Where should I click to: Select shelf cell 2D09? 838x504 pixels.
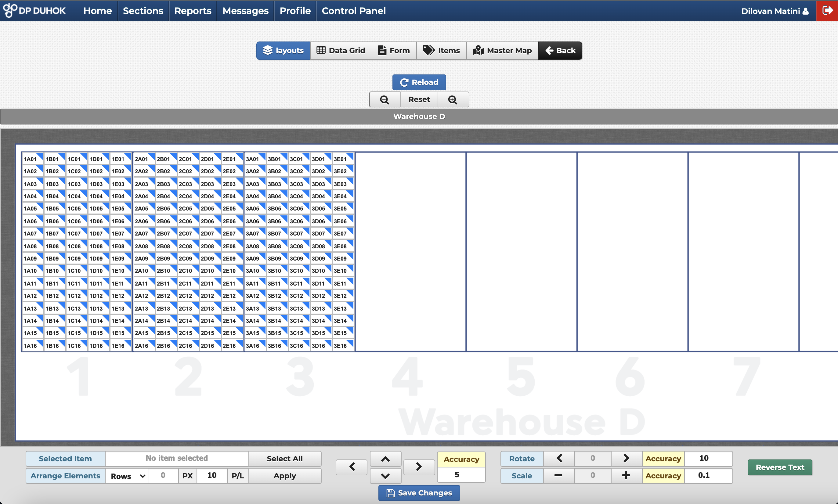[210, 258]
